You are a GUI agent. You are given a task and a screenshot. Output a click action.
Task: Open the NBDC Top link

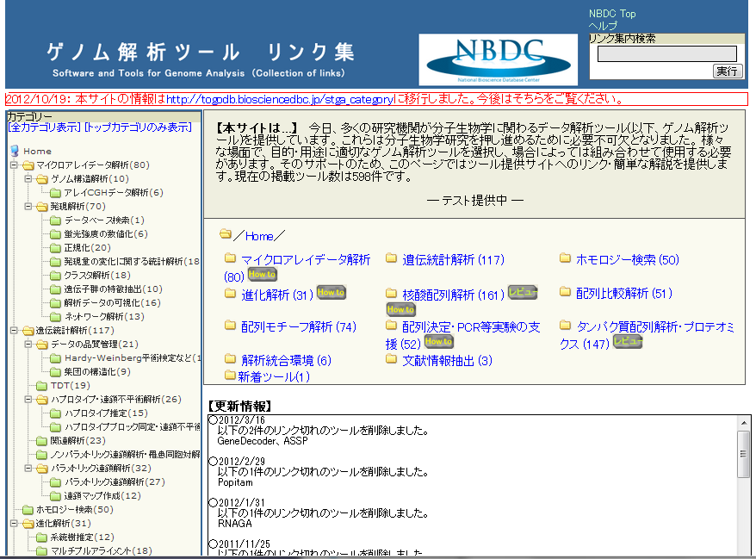click(x=612, y=14)
